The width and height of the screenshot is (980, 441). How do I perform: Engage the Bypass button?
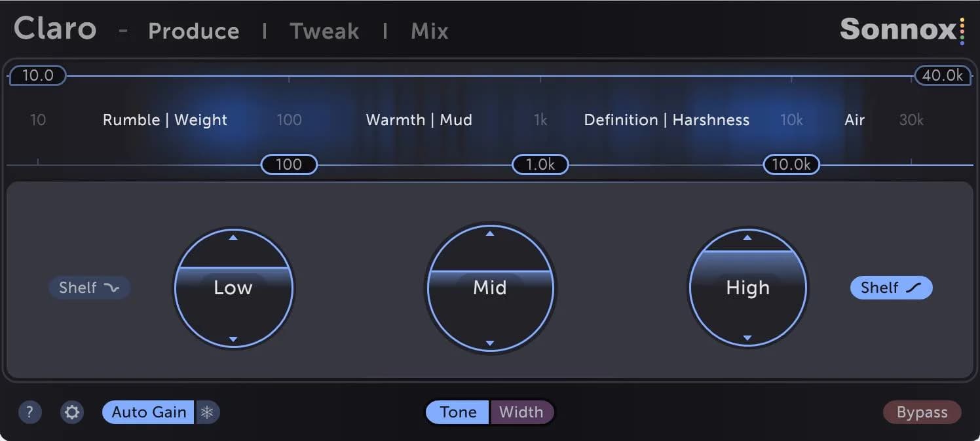click(x=922, y=412)
